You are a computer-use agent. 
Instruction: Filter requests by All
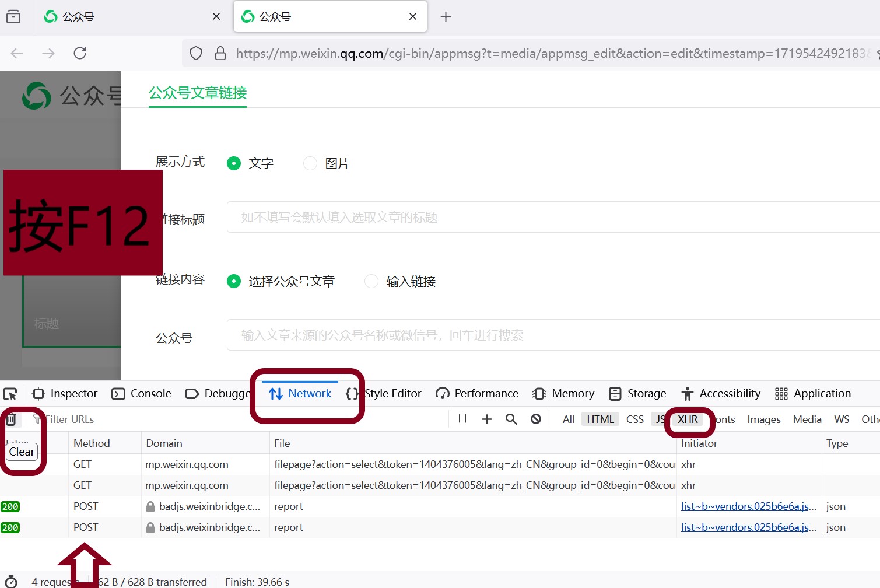click(x=569, y=419)
